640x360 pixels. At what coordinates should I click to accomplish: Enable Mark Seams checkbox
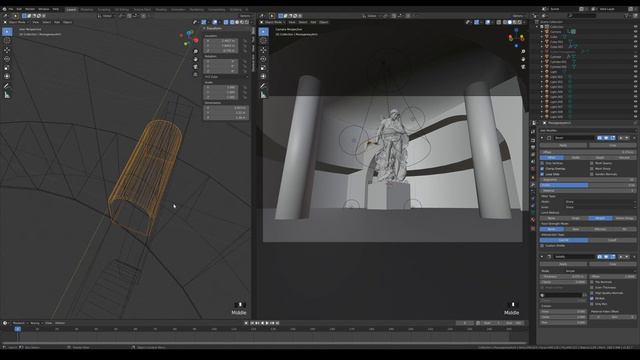tap(592, 163)
